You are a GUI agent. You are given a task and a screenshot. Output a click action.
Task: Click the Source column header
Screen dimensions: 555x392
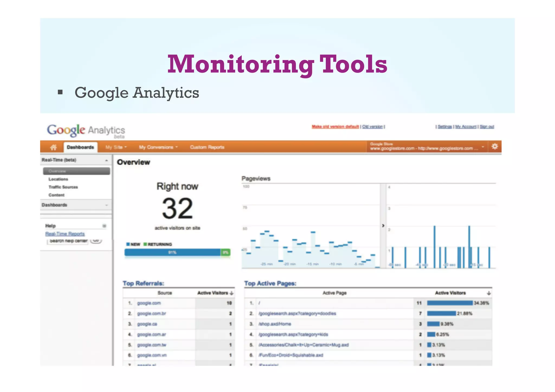click(165, 293)
